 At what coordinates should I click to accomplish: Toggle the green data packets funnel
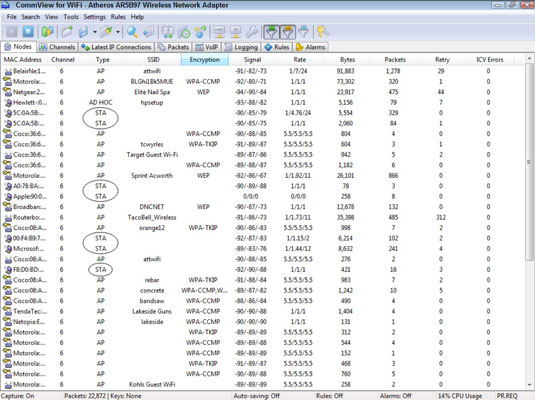click(x=271, y=32)
